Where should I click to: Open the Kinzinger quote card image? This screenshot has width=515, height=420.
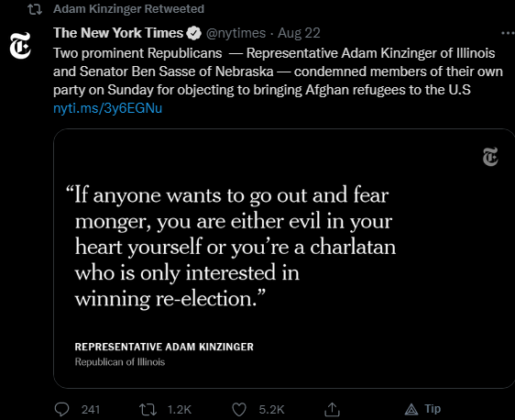(x=284, y=259)
